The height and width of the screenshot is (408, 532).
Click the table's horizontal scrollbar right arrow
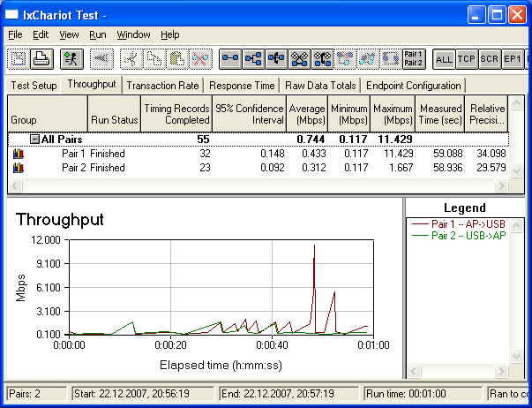pyautogui.click(x=501, y=185)
